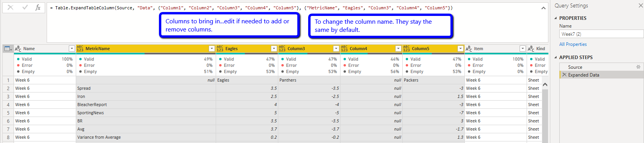This screenshot has height=143, width=644.
Task: Click the grid vertical scrollbar up arrow
Action: 545,84
